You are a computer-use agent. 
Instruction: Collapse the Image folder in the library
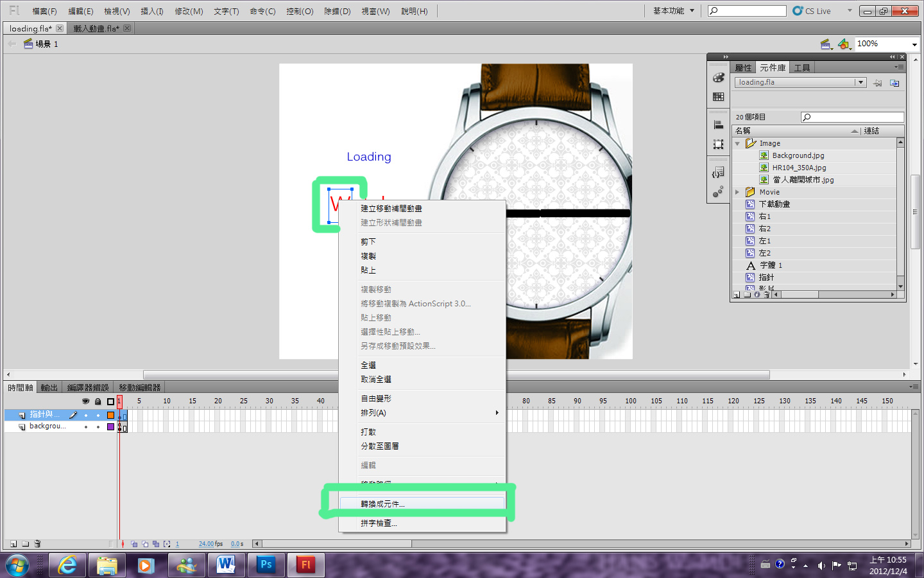click(x=737, y=143)
